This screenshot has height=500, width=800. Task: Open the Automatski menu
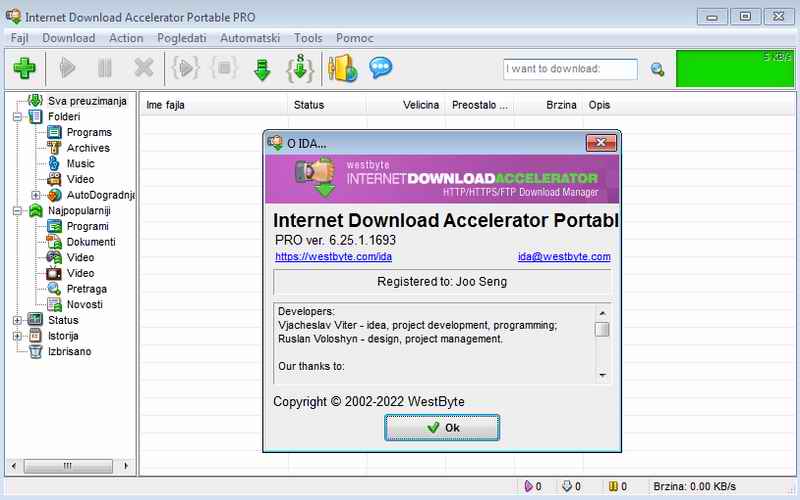tap(248, 38)
